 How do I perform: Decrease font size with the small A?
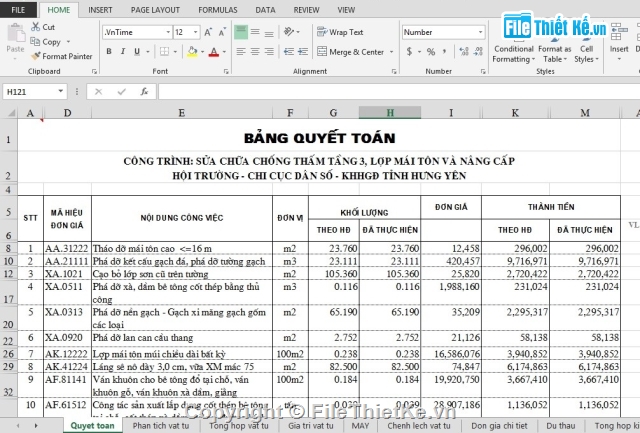[222, 32]
